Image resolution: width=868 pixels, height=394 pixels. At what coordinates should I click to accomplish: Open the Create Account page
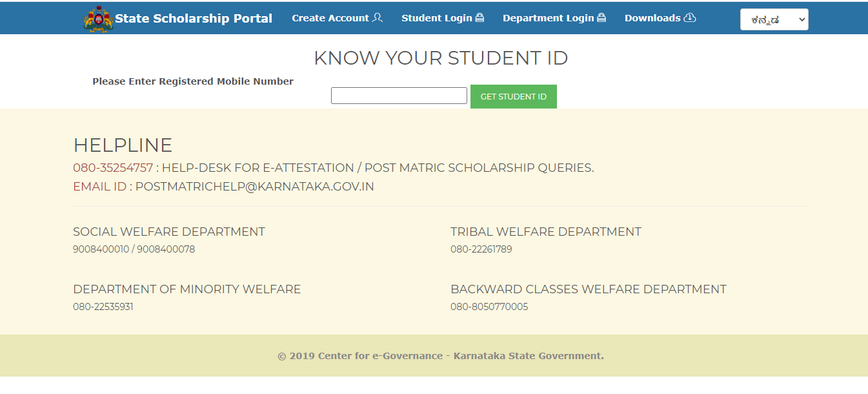tap(330, 18)
